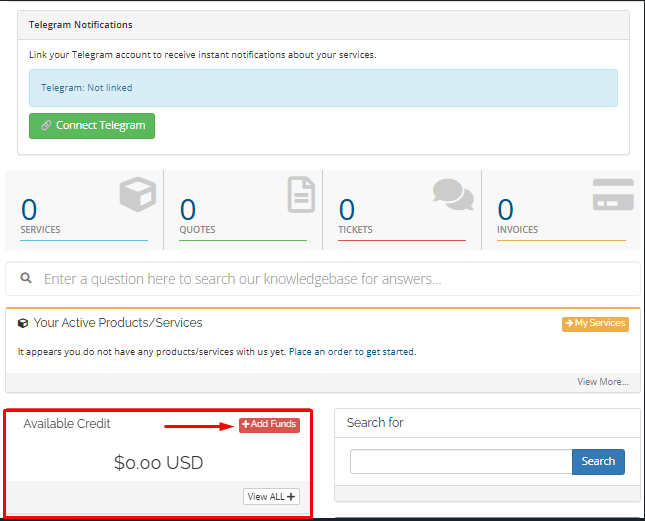The height and width of the screenshot is (521, 645).
Task: Click the red Add Funds button
Action: [269, 425]
